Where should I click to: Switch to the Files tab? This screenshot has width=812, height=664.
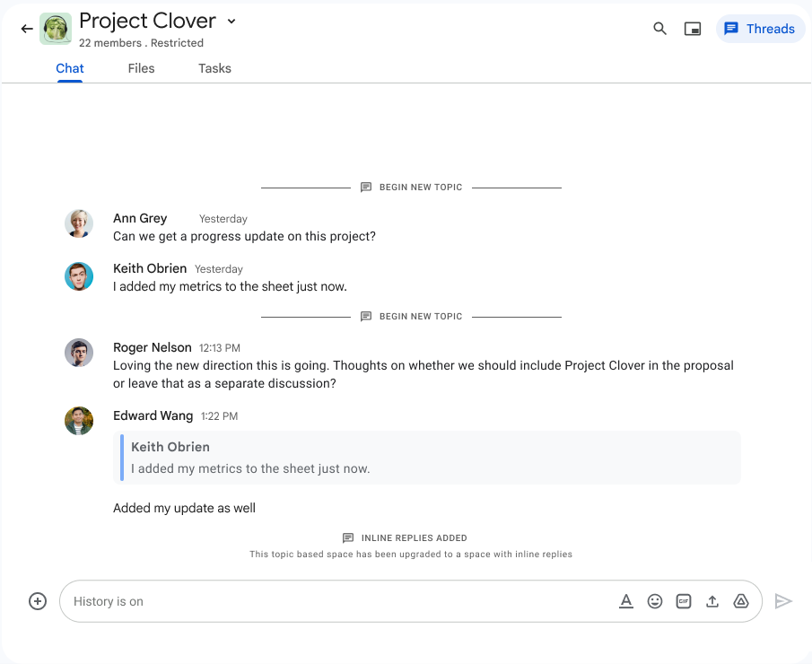pyautogui.click(x=141, y=68)
